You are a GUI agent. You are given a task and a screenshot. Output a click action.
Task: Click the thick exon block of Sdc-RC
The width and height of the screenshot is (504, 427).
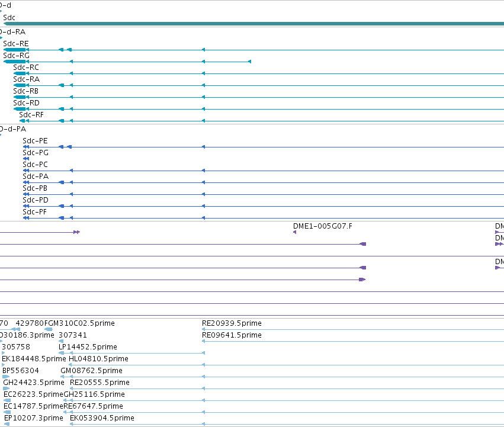point(20,73)
